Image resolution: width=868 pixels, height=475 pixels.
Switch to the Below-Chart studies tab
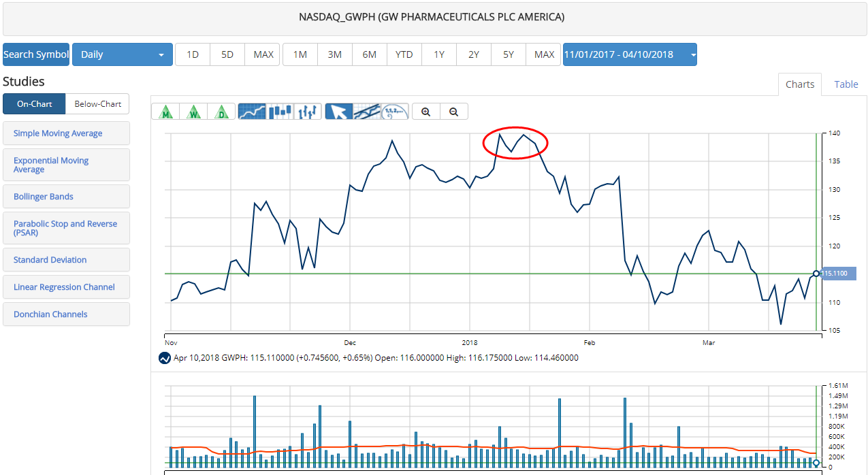coord(97,104)
